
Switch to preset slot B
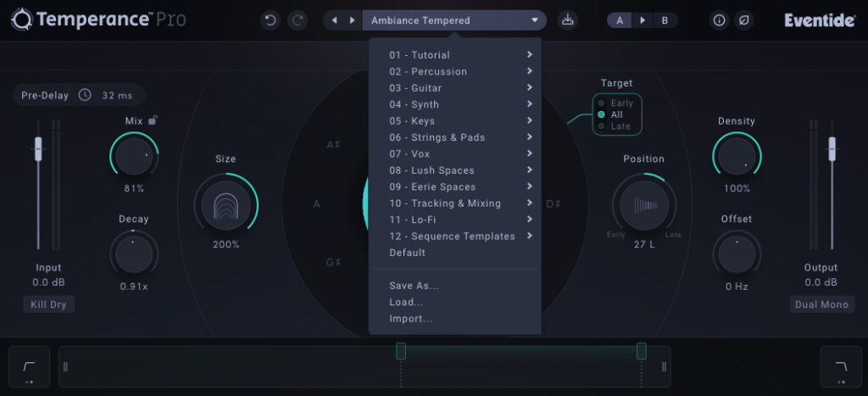(665, 20)
